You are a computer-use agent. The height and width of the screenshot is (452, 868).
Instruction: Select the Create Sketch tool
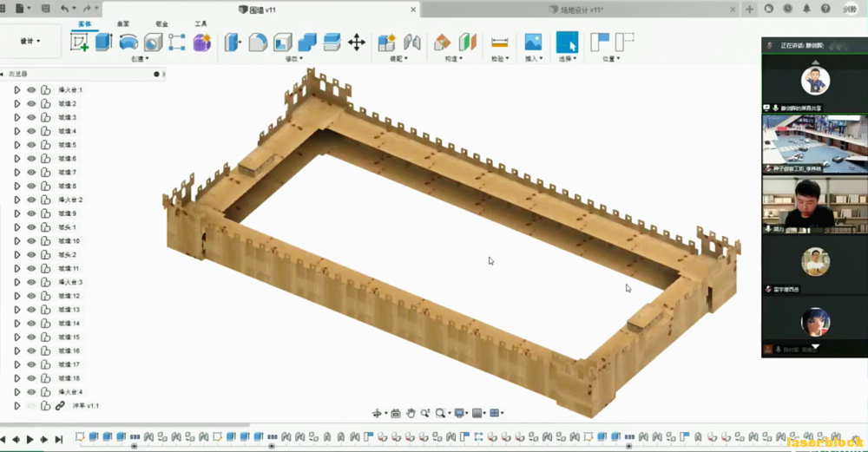click(79, 42)
